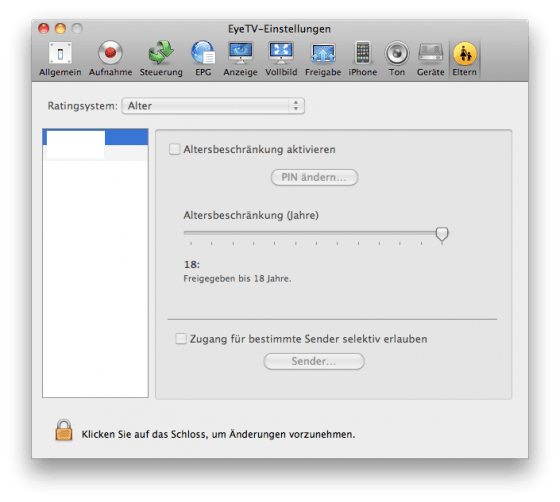Open the Ton speaker settings
This screenshot has height=502, width=560.
coord(397,59)
